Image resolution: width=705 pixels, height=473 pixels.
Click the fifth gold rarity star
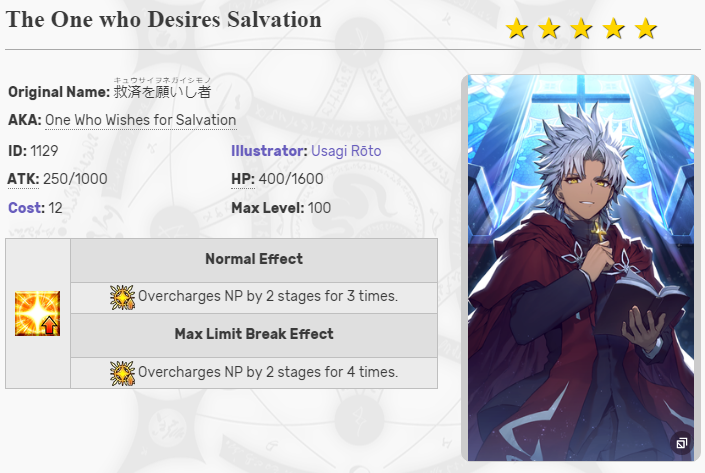tap(646, 28)
